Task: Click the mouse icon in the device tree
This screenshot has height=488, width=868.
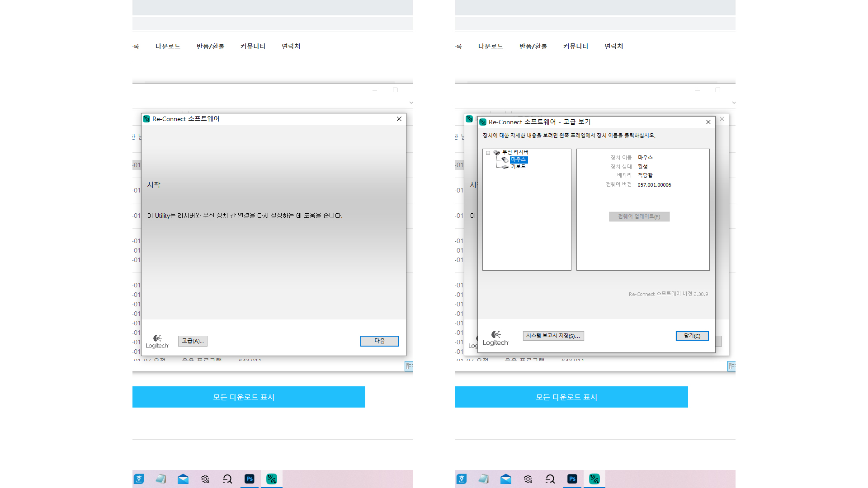Action: 505,160
